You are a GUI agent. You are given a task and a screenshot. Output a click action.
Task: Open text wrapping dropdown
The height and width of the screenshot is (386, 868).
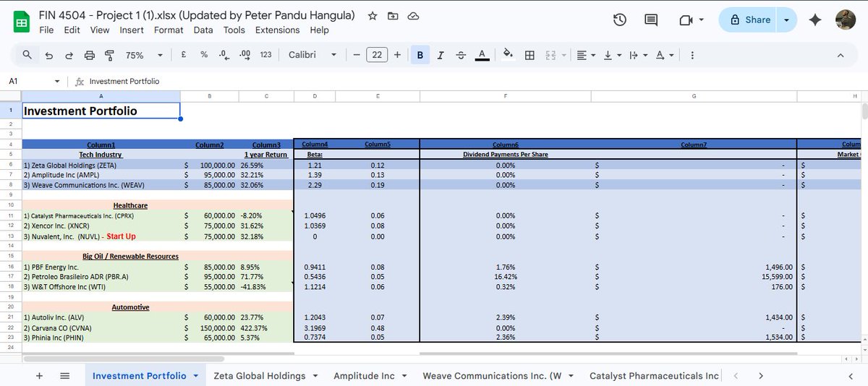coord(638,55)
